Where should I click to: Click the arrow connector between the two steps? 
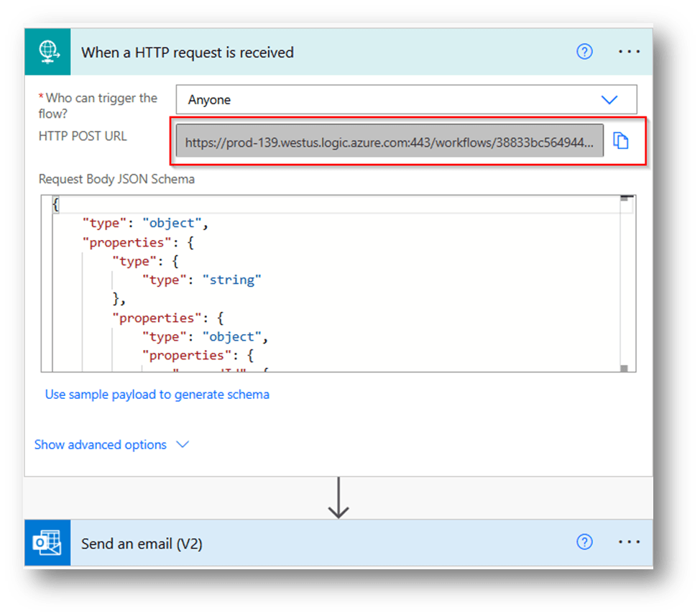click(x=338, y=505)
